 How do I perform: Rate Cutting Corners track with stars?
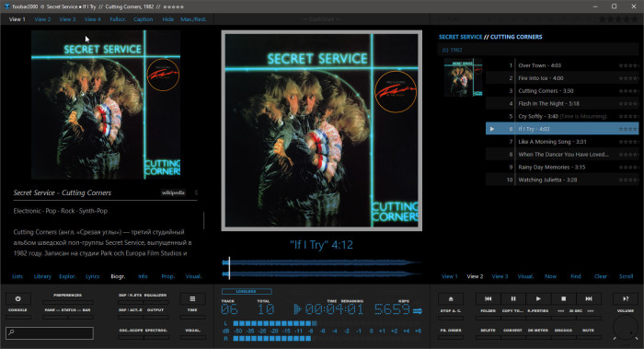point(628,91)
